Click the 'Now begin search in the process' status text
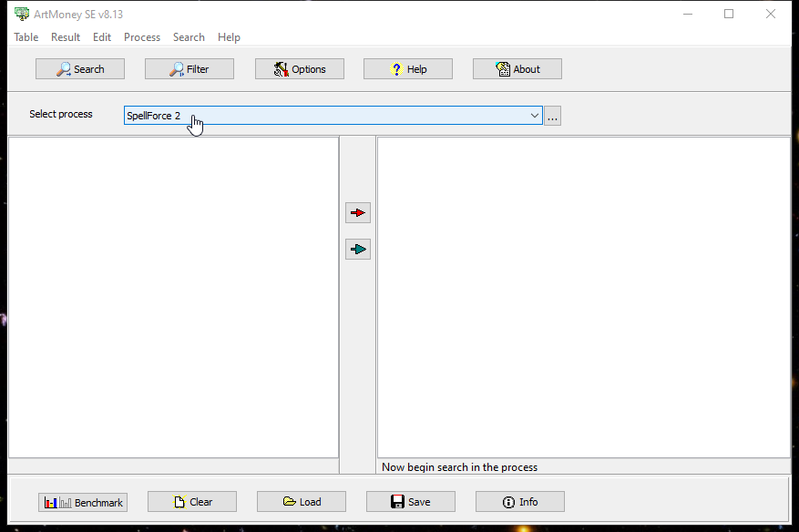Image resolution: width=799 pixels, height=532 pixels. click(x=459, y=466)
